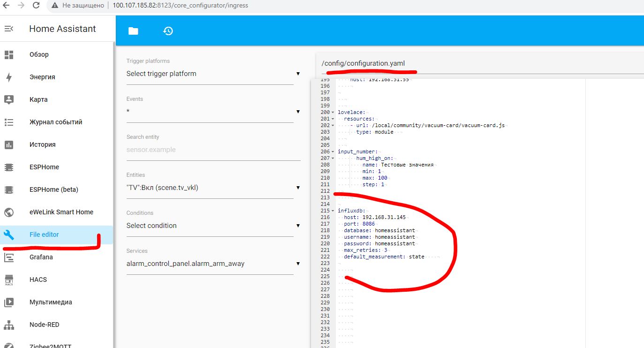644x348 pixels.
Task: Click the ESPHome (beta) chip icon
Action: pyautogui.click(x=9, y=189)
